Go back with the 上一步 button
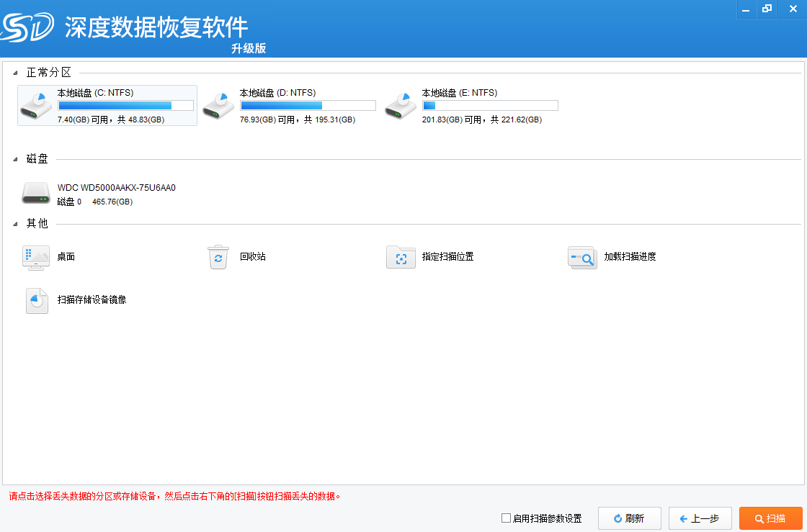This screenshot has height=532, width=807. point(700,518)
